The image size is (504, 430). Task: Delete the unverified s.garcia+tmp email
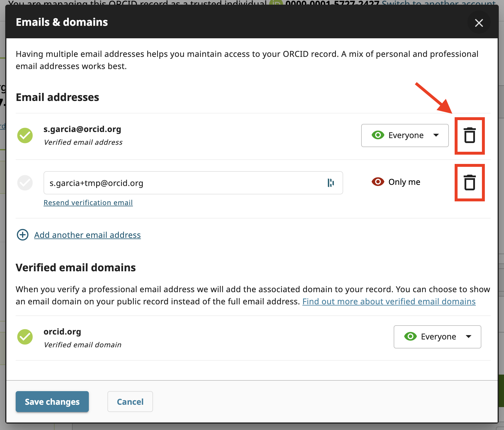point(469,183)
